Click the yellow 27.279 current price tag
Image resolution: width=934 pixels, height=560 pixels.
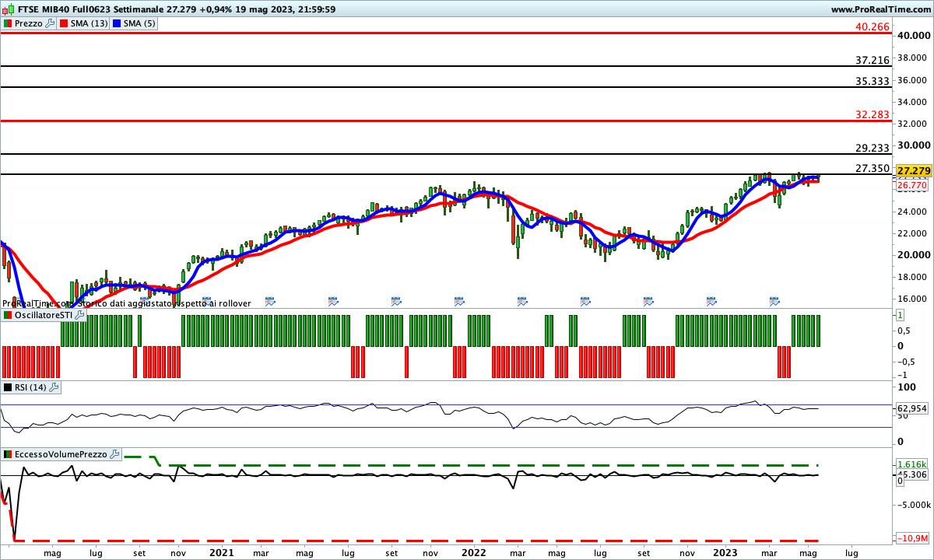pyautogui.click(x=912, y=170)
